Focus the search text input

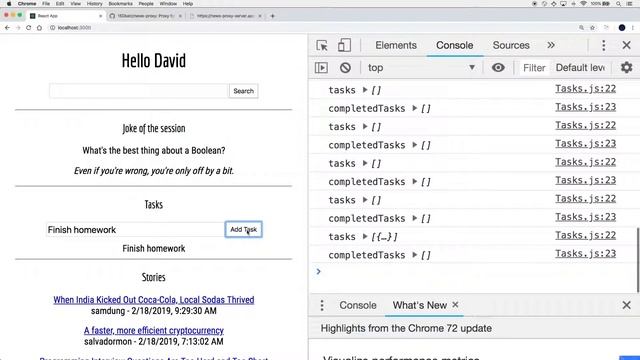coord(139,91)
